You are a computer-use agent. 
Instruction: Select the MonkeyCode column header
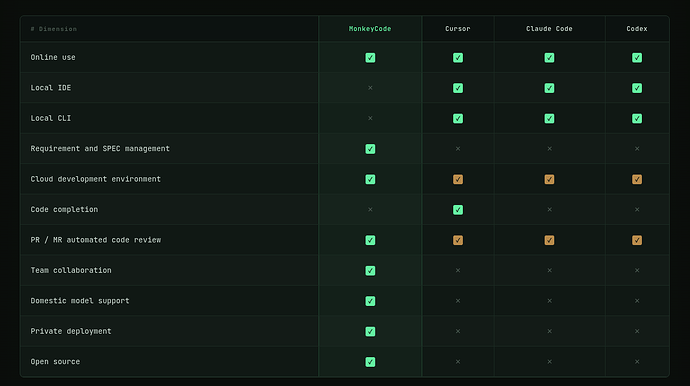pos(370,29)
